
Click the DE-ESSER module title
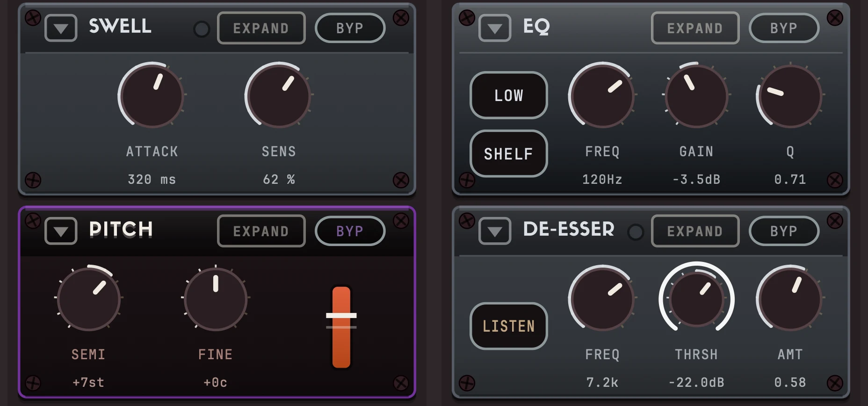(x=569, y=229)
